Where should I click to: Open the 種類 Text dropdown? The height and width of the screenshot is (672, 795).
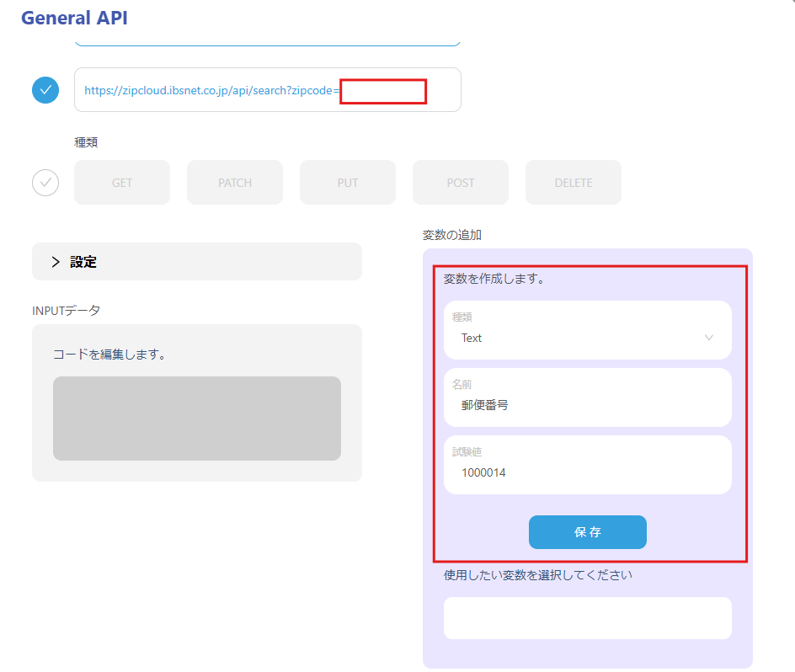[588, 330]
